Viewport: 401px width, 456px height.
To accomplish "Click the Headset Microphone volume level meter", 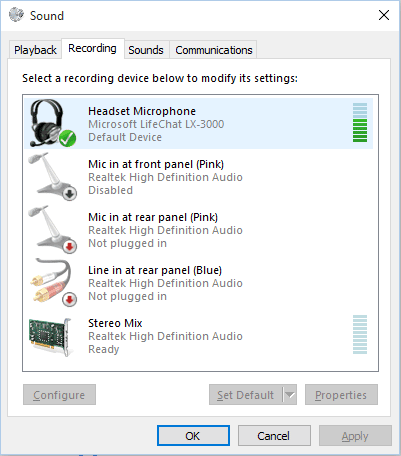I will 360,123.
